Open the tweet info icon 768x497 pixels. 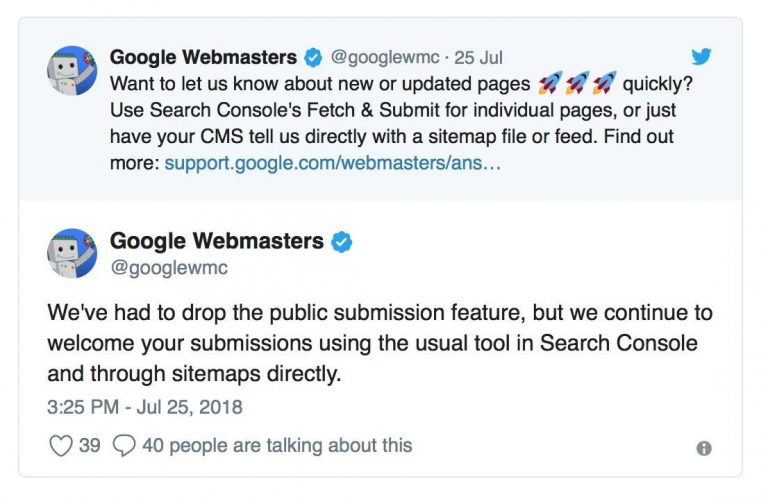click(x=704, y=448)
